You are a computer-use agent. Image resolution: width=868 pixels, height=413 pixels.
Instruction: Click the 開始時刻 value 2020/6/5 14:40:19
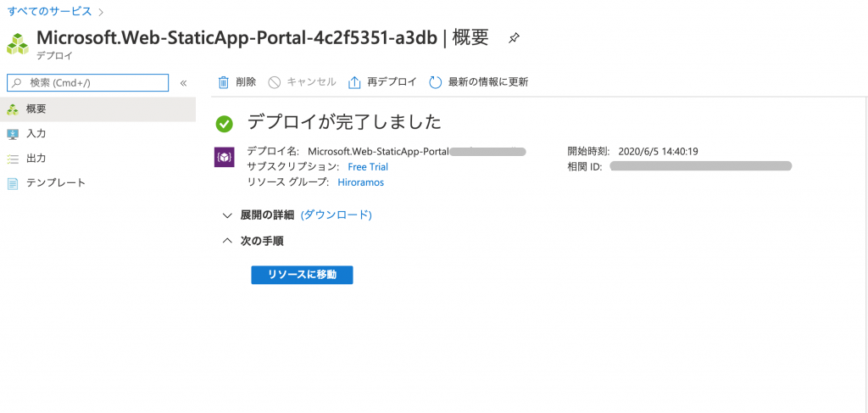[658, 151]
